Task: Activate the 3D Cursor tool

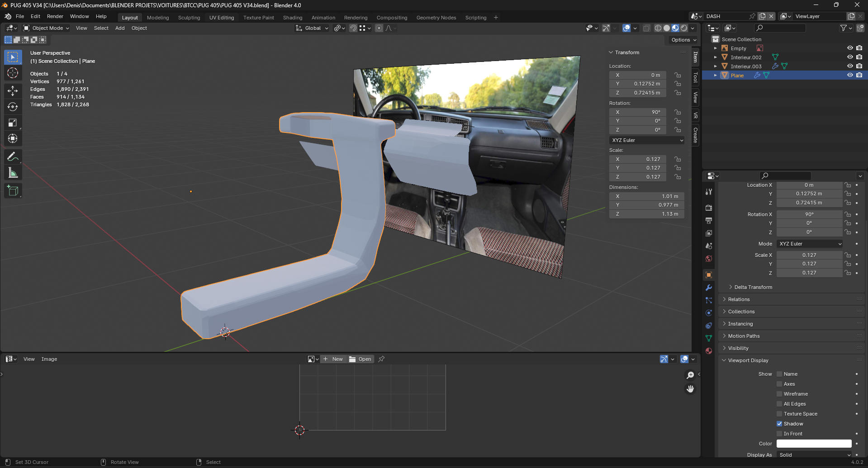Action: tap(13, 73)
